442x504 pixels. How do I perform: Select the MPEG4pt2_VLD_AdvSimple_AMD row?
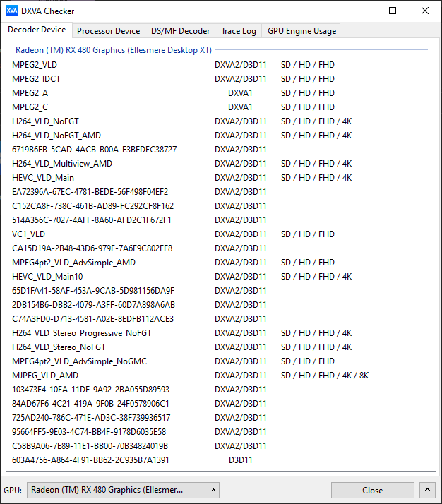[220, 263]
